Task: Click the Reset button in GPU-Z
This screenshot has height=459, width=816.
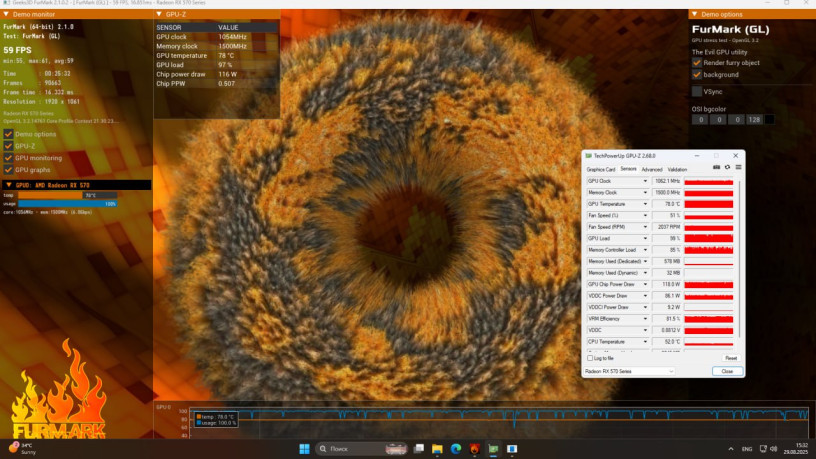Action: pyautogui.click(x=731, y=358)
